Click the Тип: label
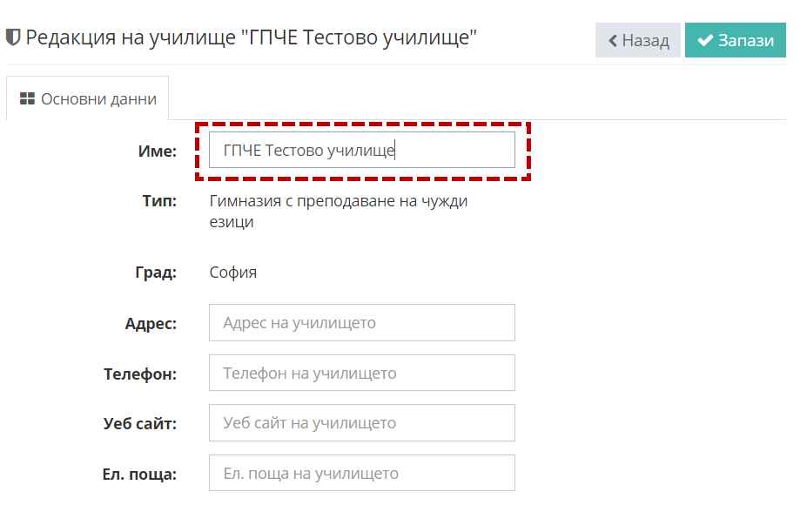The width and height of the screenshot is (807, 532). coord(159,202)
